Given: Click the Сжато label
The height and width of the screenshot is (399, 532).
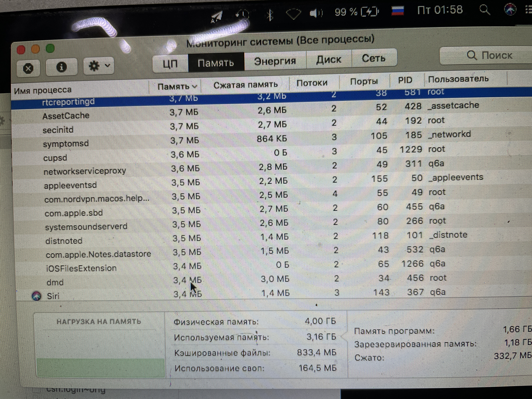Looking at the screenshot, I should click(x=369, y=358).
